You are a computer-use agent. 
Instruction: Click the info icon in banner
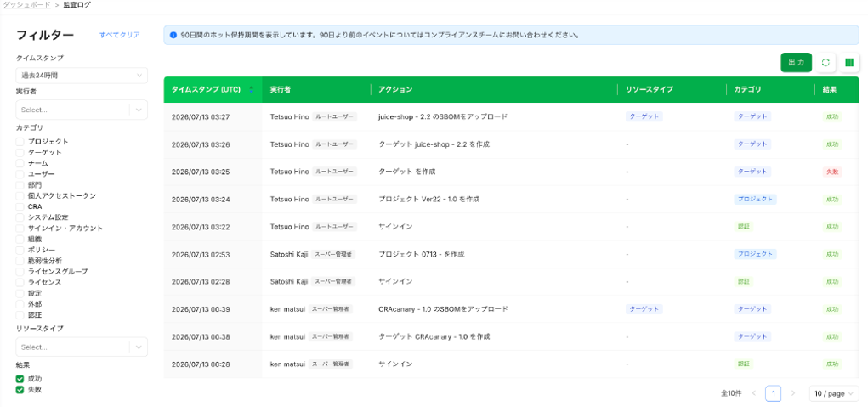click(173, 35)
